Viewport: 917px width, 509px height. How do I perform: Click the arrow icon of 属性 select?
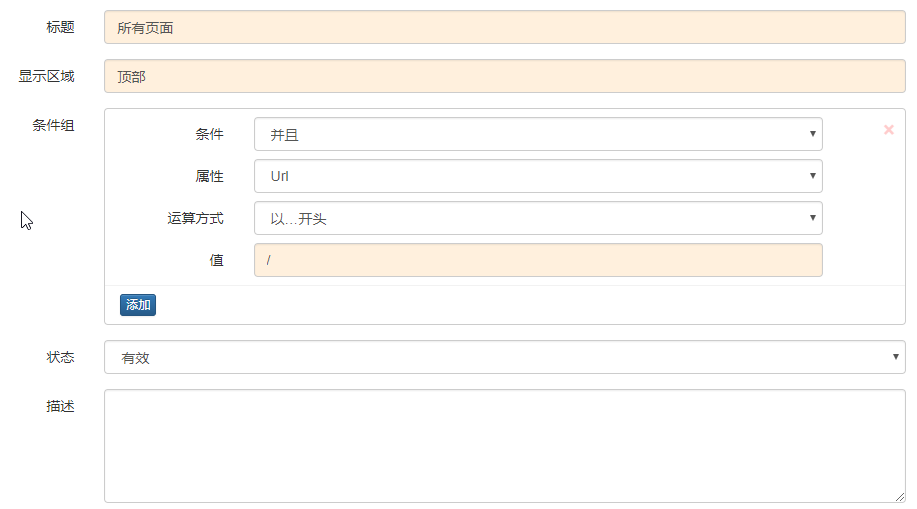click(x=812, y=176)
